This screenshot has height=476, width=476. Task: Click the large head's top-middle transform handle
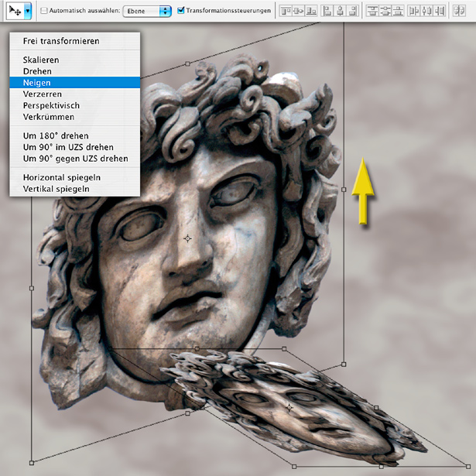tap(187, 63)
